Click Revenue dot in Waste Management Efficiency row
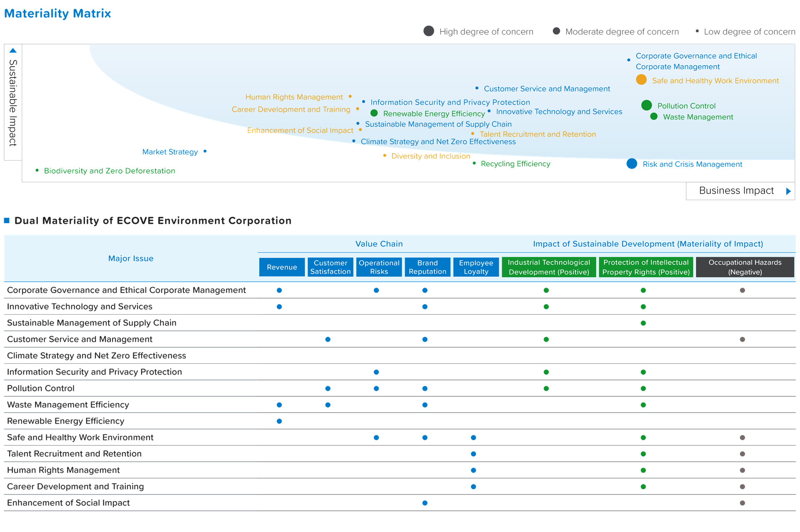Screen dimensions: 800x532 [x=279, y=405]
